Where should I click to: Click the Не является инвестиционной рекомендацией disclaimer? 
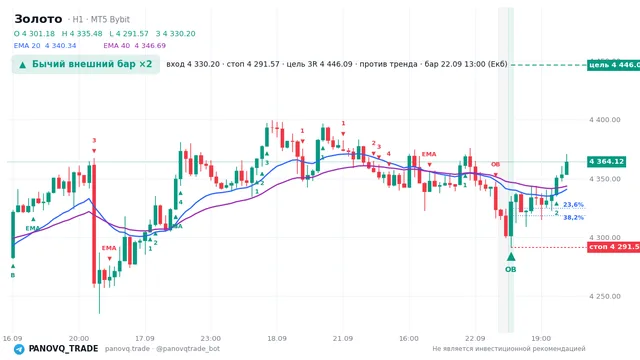[509, 349]
